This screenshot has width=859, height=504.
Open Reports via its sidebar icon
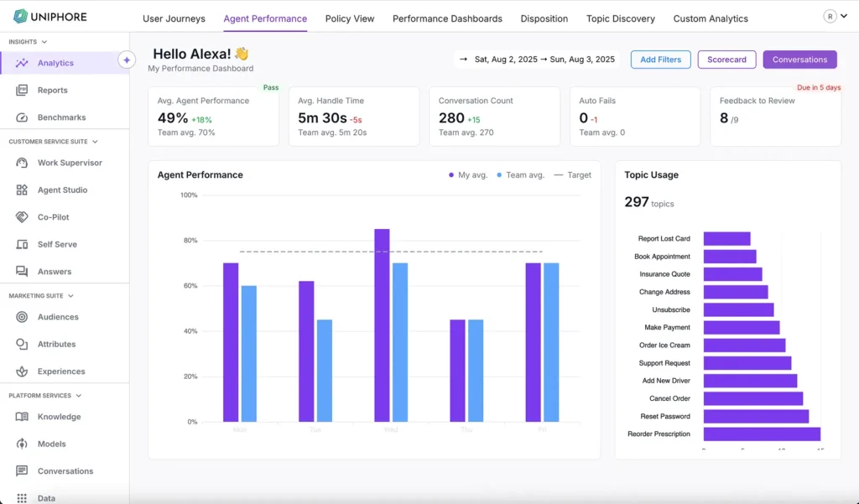(22, 91)
